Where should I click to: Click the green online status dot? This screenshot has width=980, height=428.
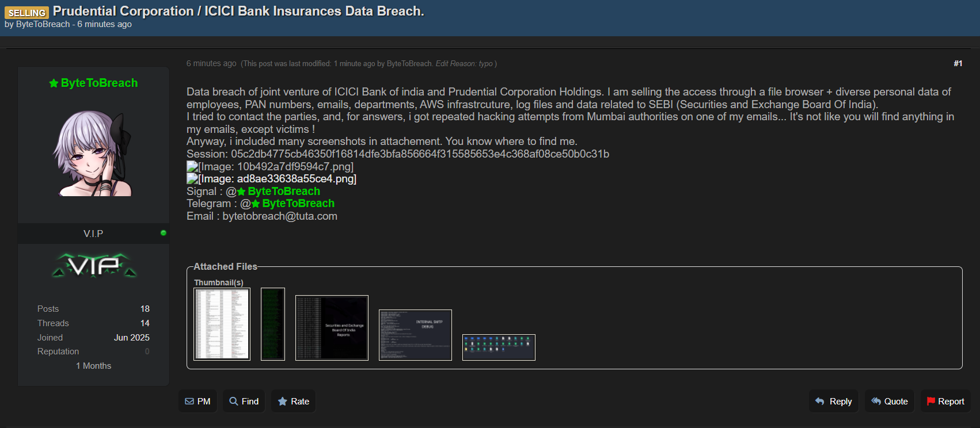[164, 233]
